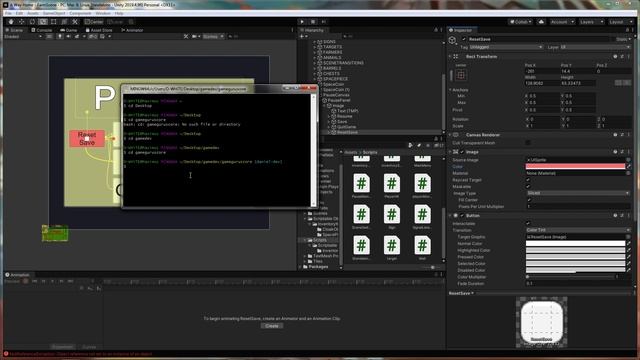Image resolution: width=640 pixels, height=360 pixels.
Task: Switch to the Asset Store tab
Action: [99, 30]
